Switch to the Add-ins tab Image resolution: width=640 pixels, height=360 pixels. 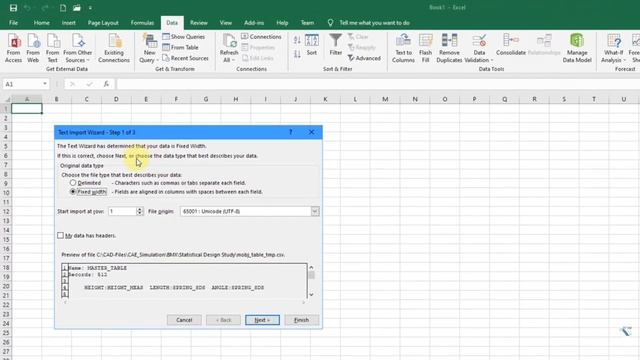[254, 23]
